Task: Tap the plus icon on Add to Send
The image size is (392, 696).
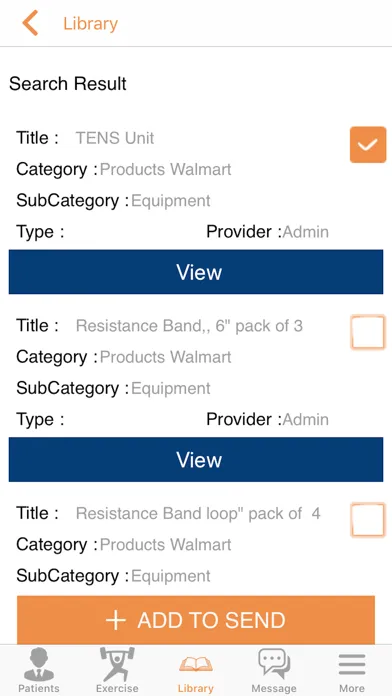Action: click(116, 620)
